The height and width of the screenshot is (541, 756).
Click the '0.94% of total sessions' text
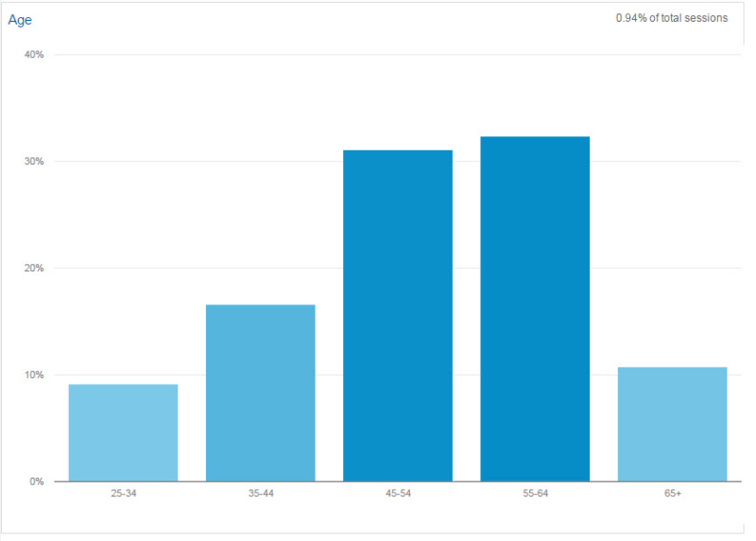(672, 18)
